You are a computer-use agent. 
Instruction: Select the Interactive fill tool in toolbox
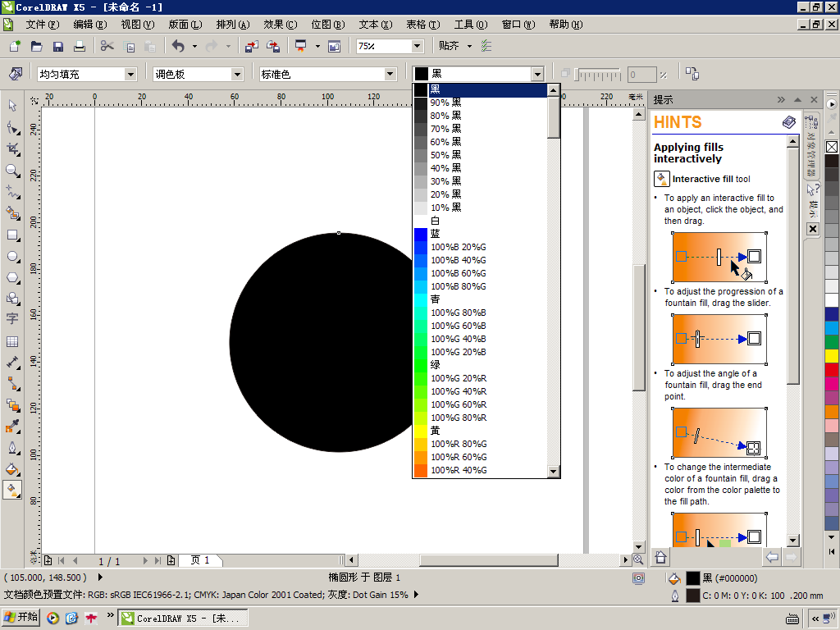pos(12,491)
